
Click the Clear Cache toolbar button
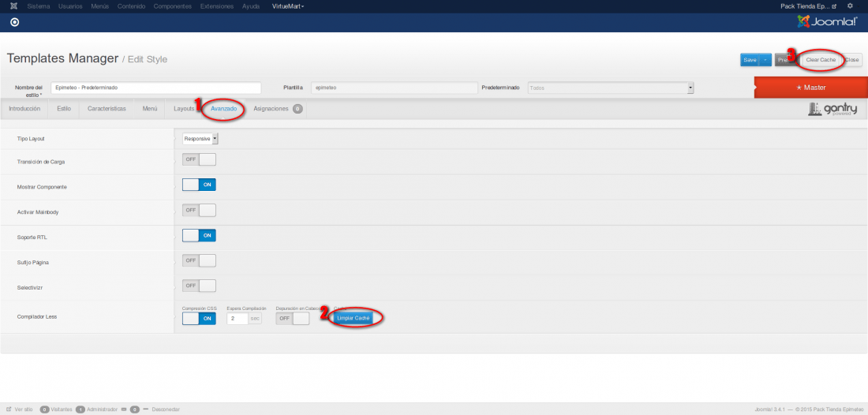(821, 60)
